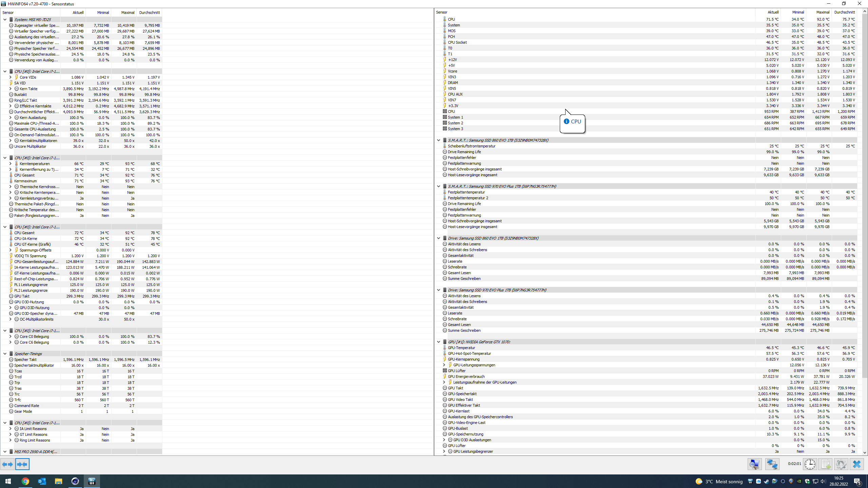Select the CPU-Gesamtleistungsaufnahme sensor row
This screenshot has height=488, width=868.
tap(36, 262)
